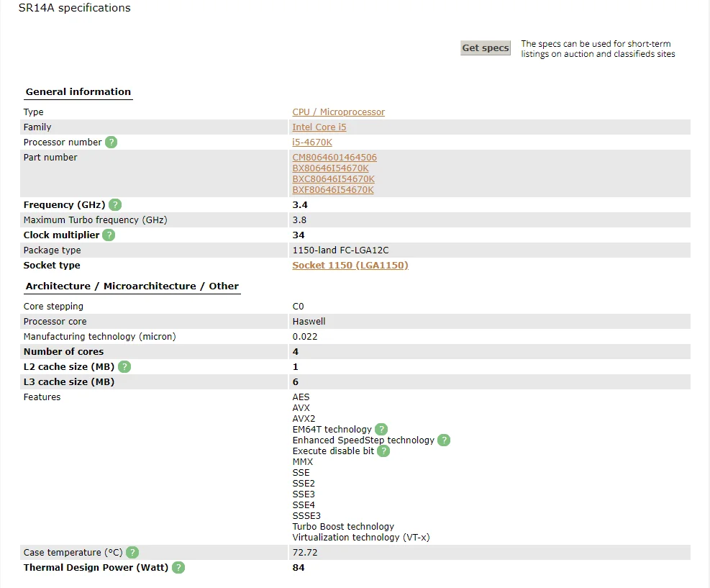710x588 pixels.
Task: Select the Virtualization technology (VT-x) entry
Action: 361,538
